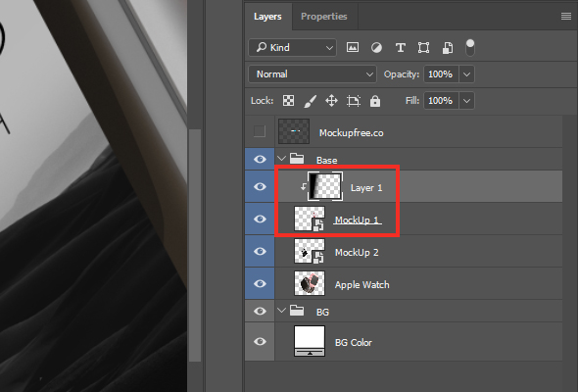Lock image pixels brush icon
The image size is (578, 392).
pos(310,101)
